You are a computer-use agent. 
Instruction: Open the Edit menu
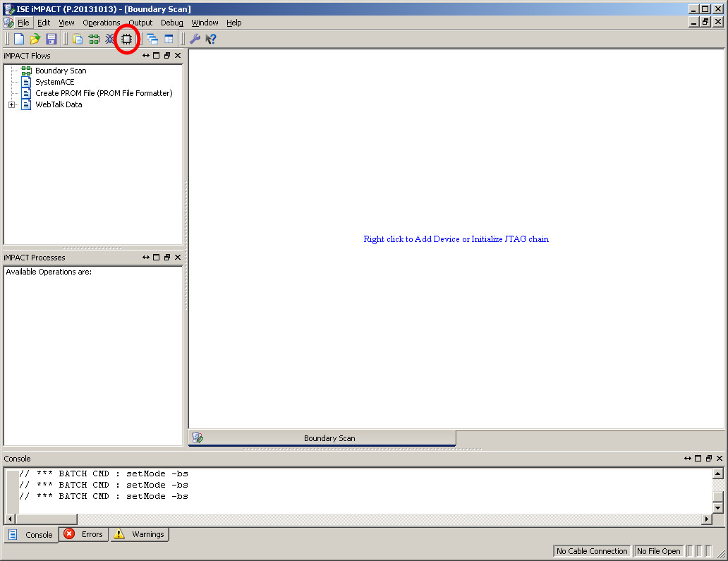point(44,23)
